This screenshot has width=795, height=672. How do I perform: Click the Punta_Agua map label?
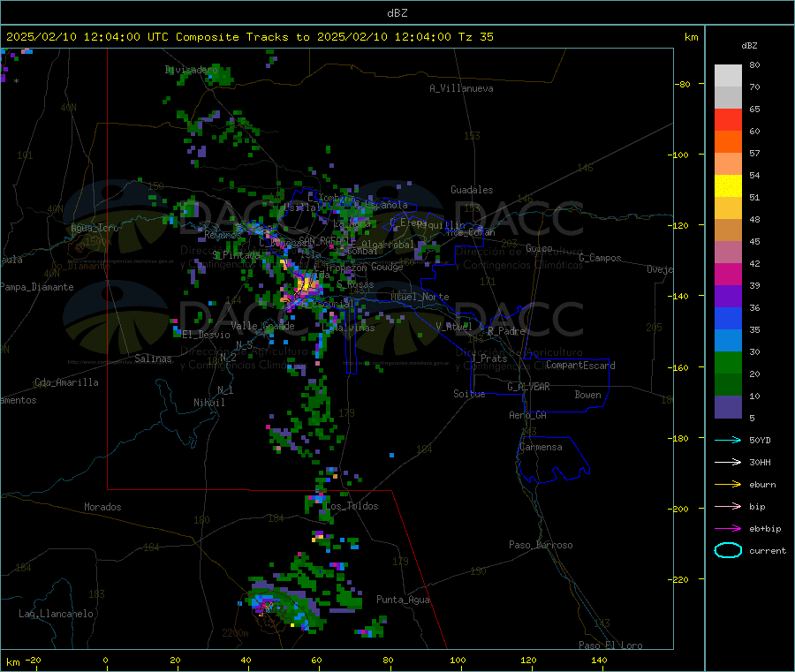tap(403, 600)
